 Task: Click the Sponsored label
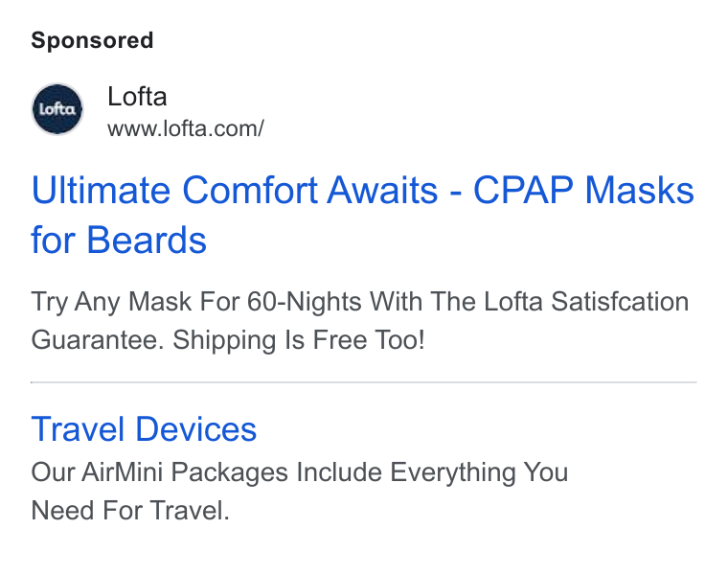click(92, 40)
